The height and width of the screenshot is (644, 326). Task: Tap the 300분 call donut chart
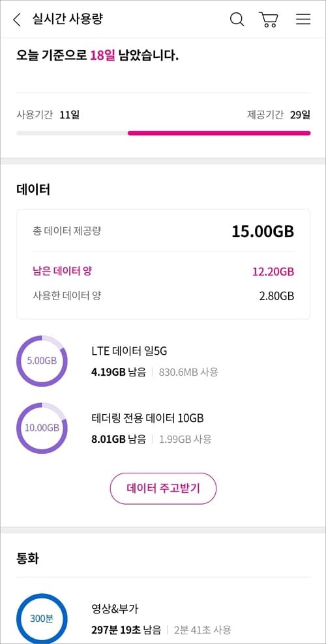coord(42,619)
